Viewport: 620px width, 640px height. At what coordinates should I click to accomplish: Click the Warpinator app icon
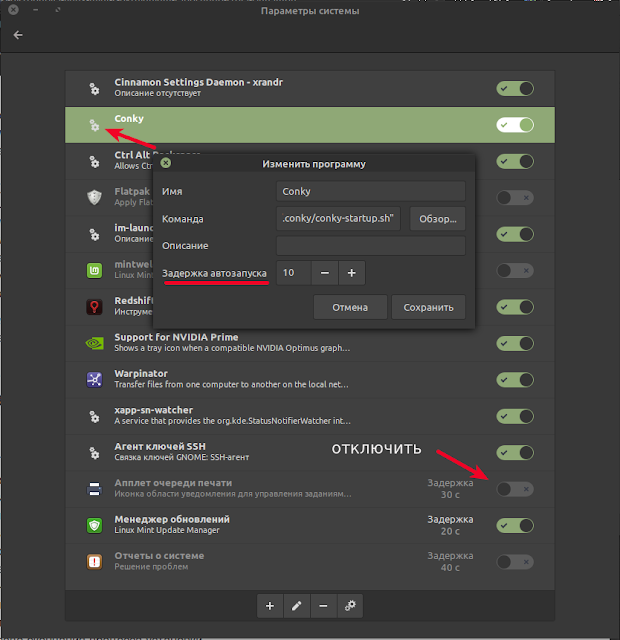point(94,380)
